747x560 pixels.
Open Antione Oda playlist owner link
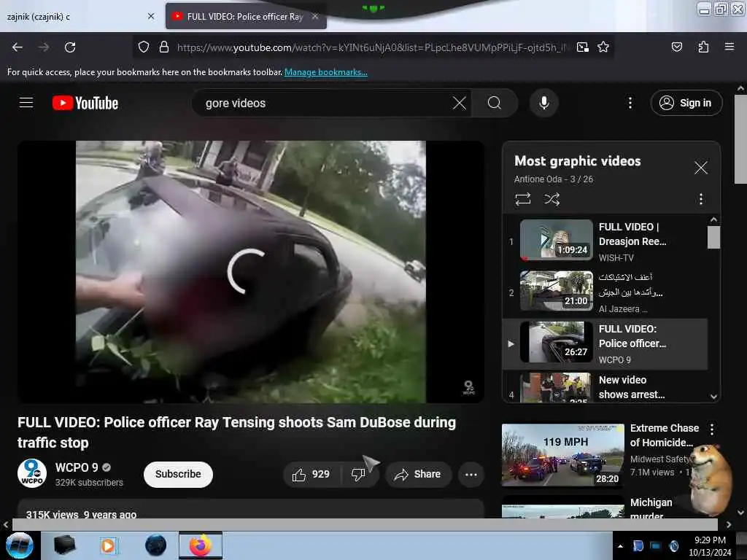coord(538,179)
